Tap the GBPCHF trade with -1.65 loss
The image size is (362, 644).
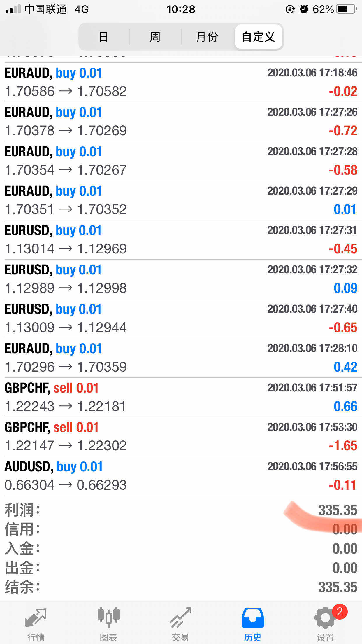pyautogui.click(x=181, y=437)
